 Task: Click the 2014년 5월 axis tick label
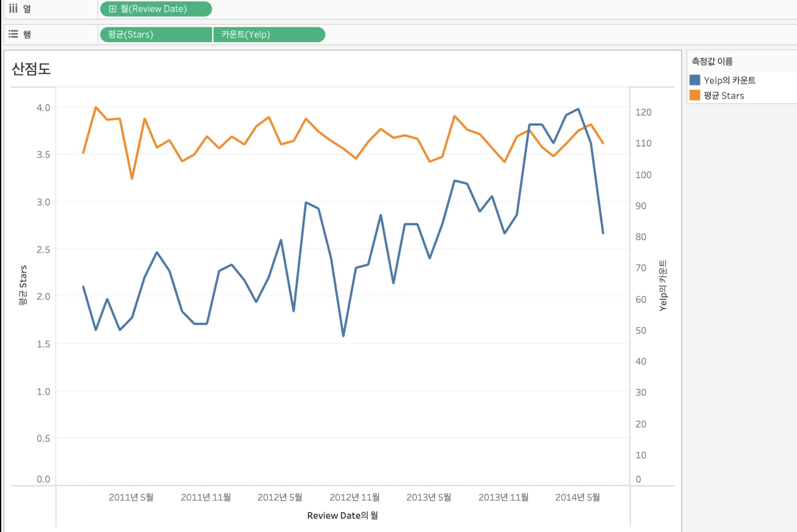tap(577, 497)
